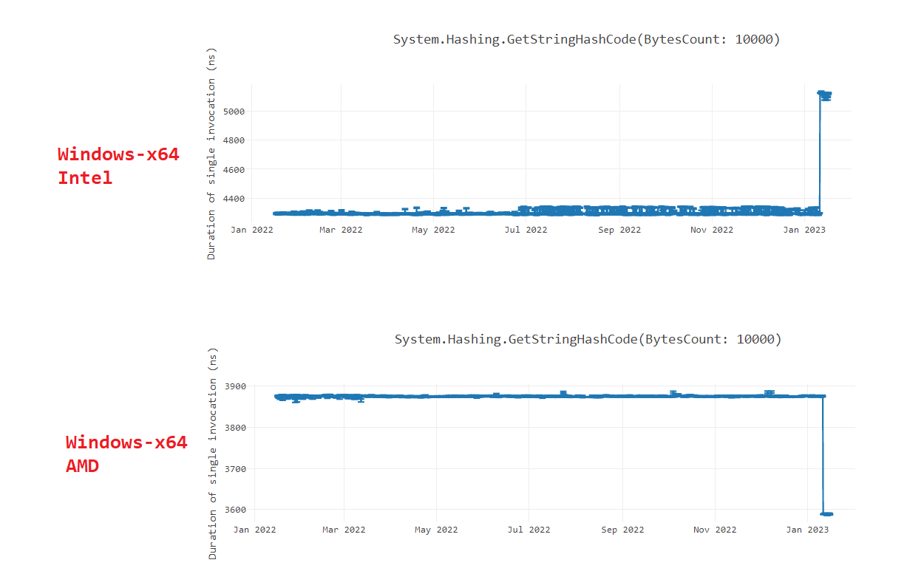Click the upward spike point near Jan 2023 on Intel chart
Screen dimensions: 924x588
824,95
